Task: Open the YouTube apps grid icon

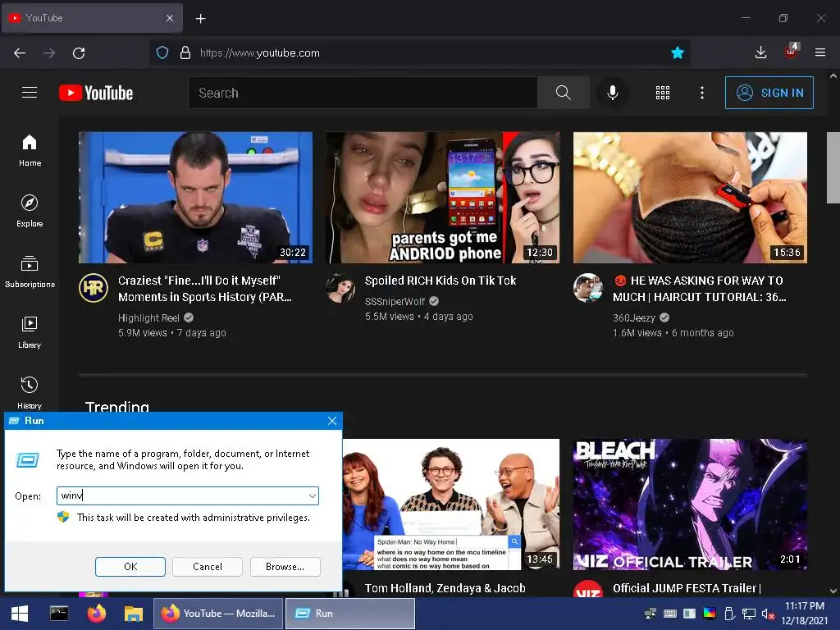Action: pos(663,93)
